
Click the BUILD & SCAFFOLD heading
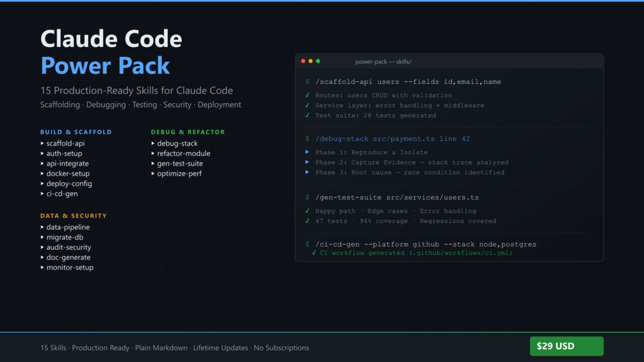tap(76, 132)
